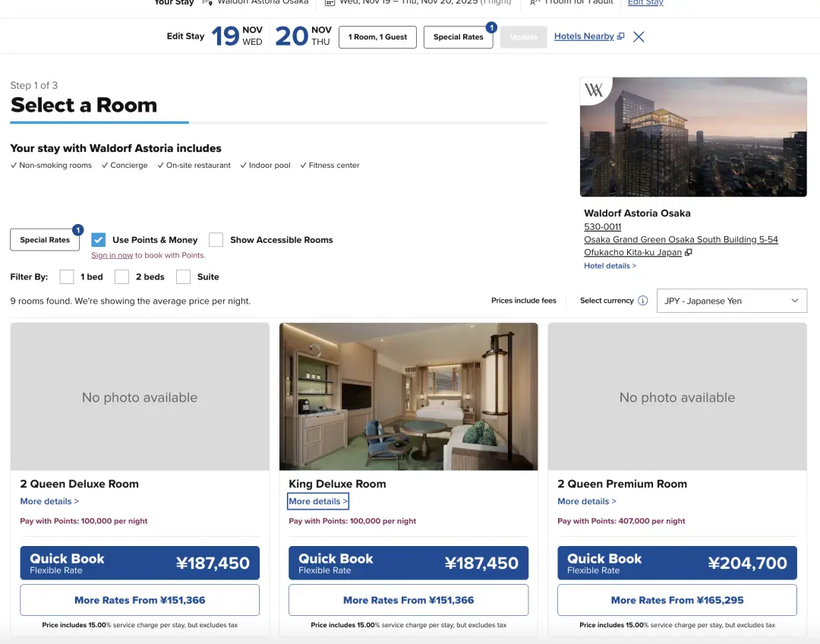Expand More details for King Deluxe Room

(317, 501)
